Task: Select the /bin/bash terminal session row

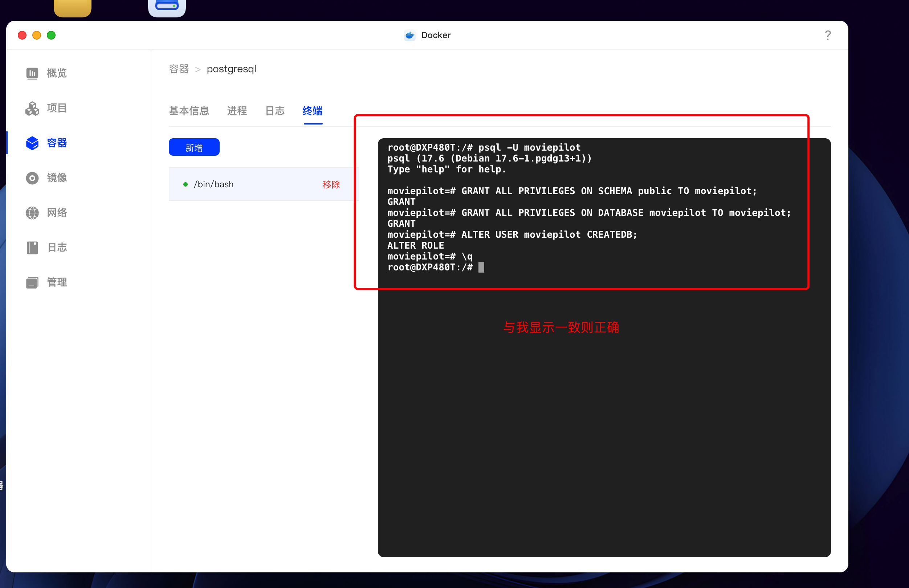Action: pyautogui.click(x=264, y=184)
